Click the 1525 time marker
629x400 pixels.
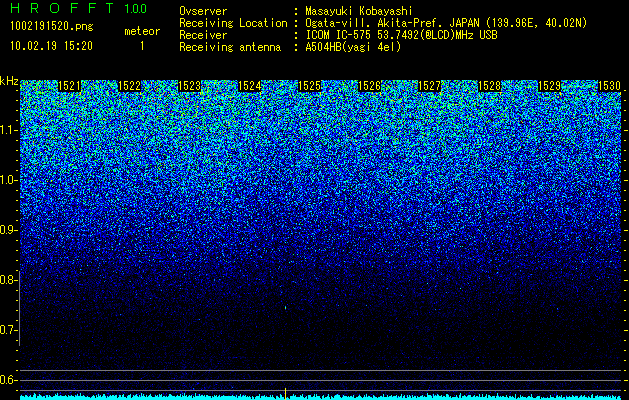point(310,86)
